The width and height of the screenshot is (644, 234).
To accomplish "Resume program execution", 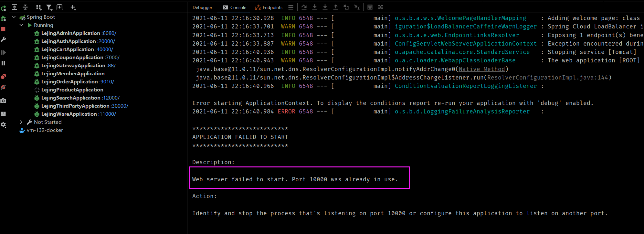I will coord(3,52).
